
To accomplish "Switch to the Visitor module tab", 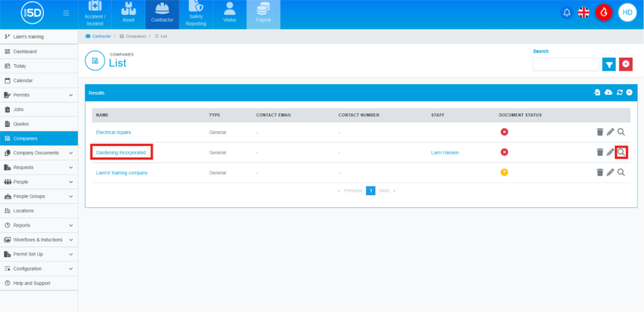I will pyautogui.click(x=229, y=14).
